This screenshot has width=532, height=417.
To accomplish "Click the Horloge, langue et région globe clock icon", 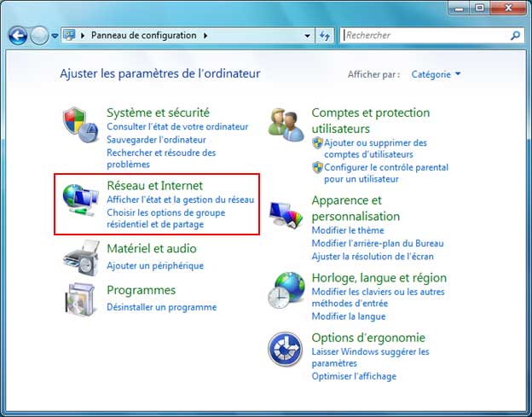I will [x=286, y=290].
